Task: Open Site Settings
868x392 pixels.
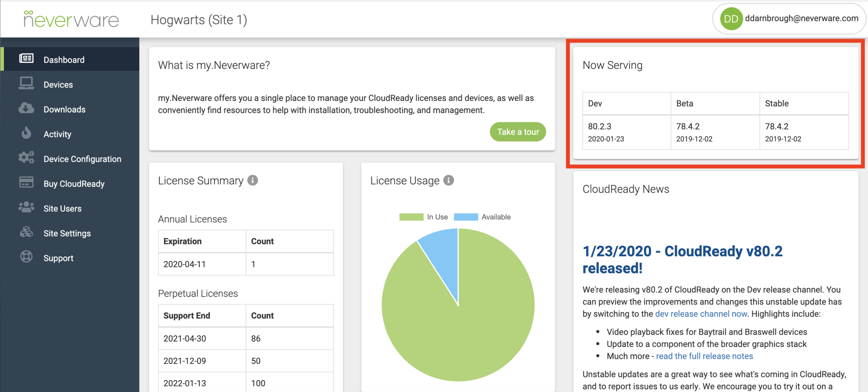Action: [x=70, y=233]
